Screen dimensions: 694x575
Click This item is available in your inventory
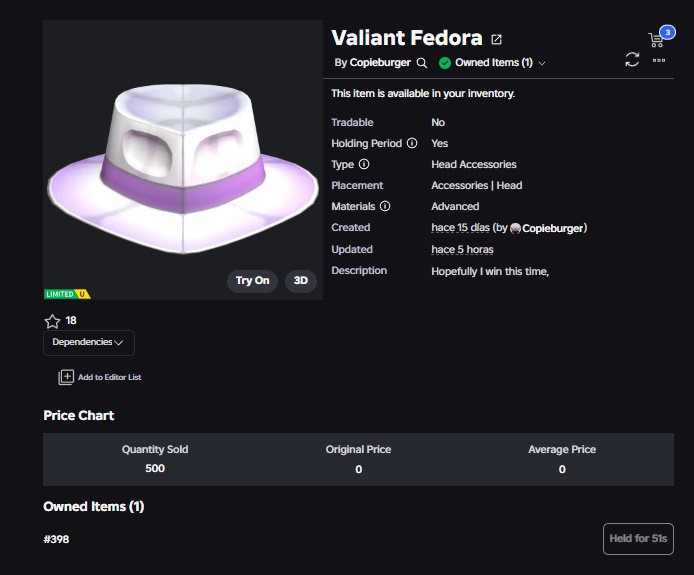[x=423, y=93]
